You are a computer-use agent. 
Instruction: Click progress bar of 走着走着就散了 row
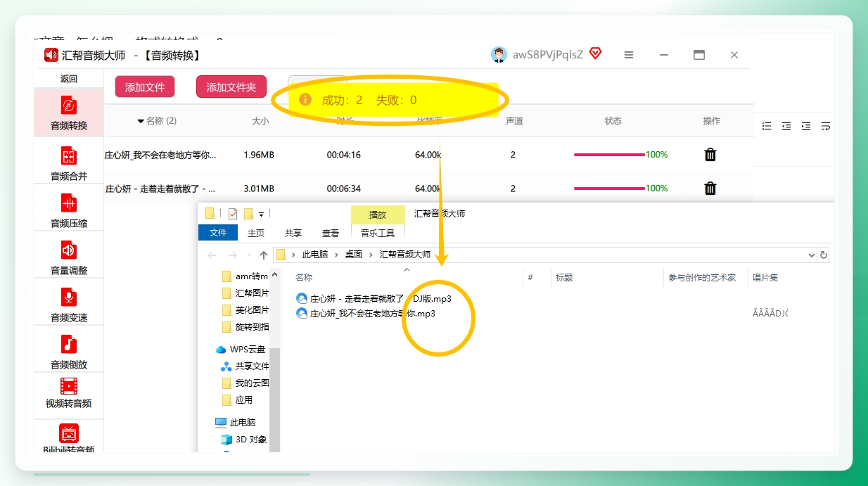click(x=609, y=188)
